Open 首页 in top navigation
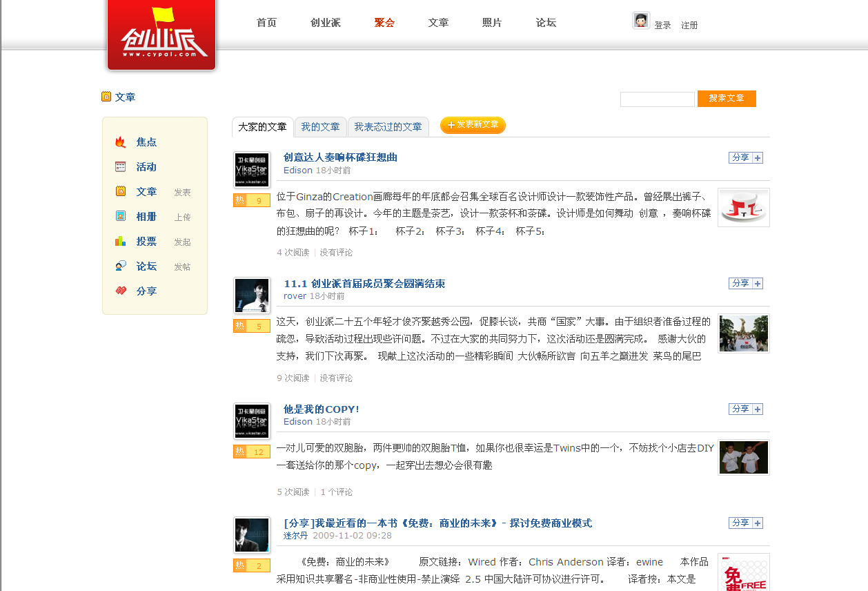 pos(266,23)
